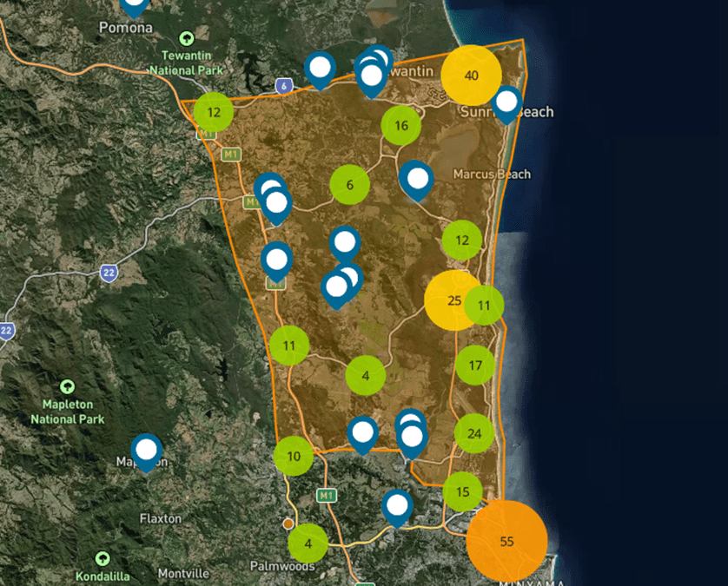Select the green cluster labeled 15
This screenshot has width=728, height=586.
[463, 492]
